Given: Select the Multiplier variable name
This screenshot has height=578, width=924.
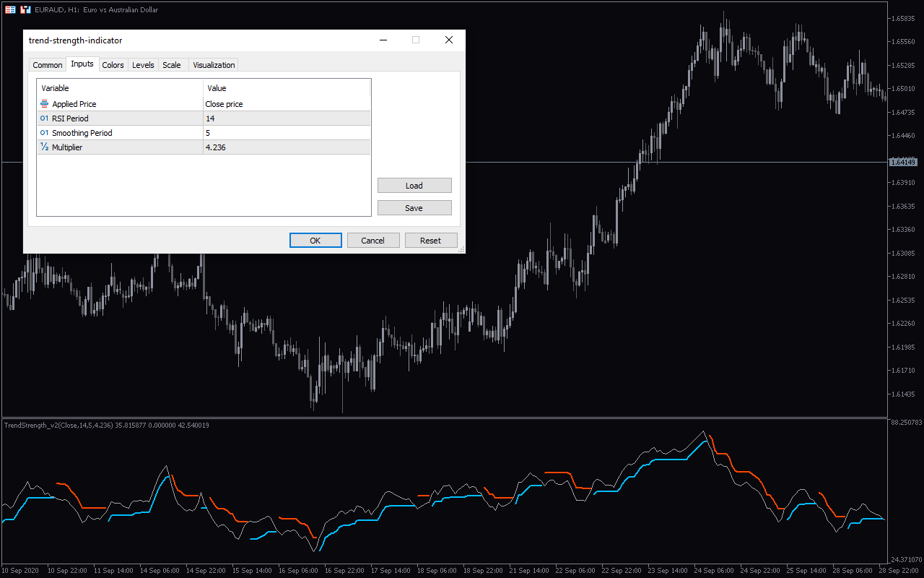Looking at the screenshot, I should click(x=66, y=147).
